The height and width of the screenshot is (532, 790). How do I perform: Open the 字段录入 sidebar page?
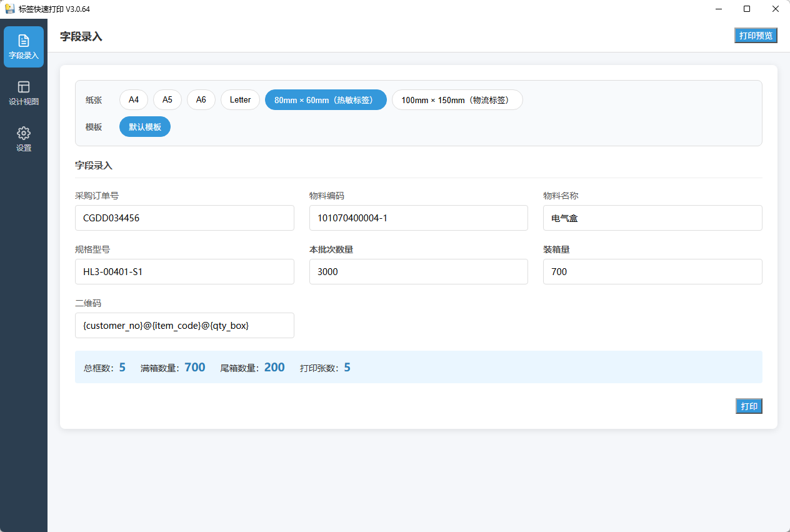click(24, 47)
